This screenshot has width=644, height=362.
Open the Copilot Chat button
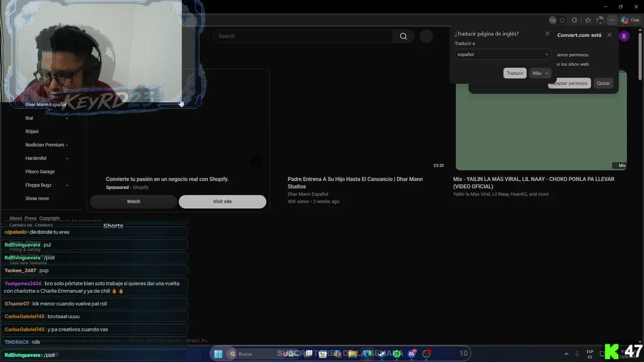tap(630, 20)
